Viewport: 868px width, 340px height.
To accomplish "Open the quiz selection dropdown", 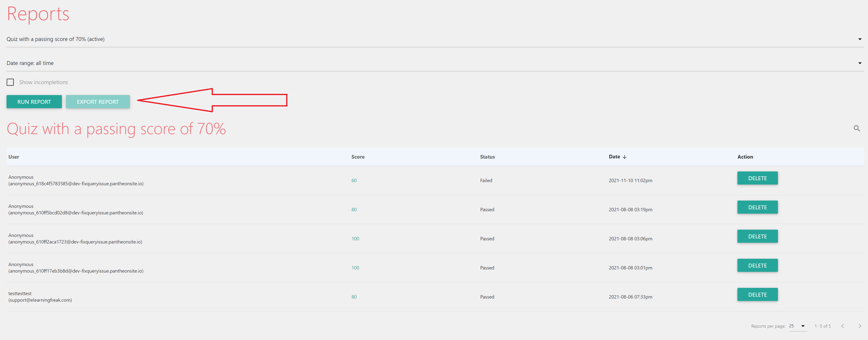I will 435,39.
